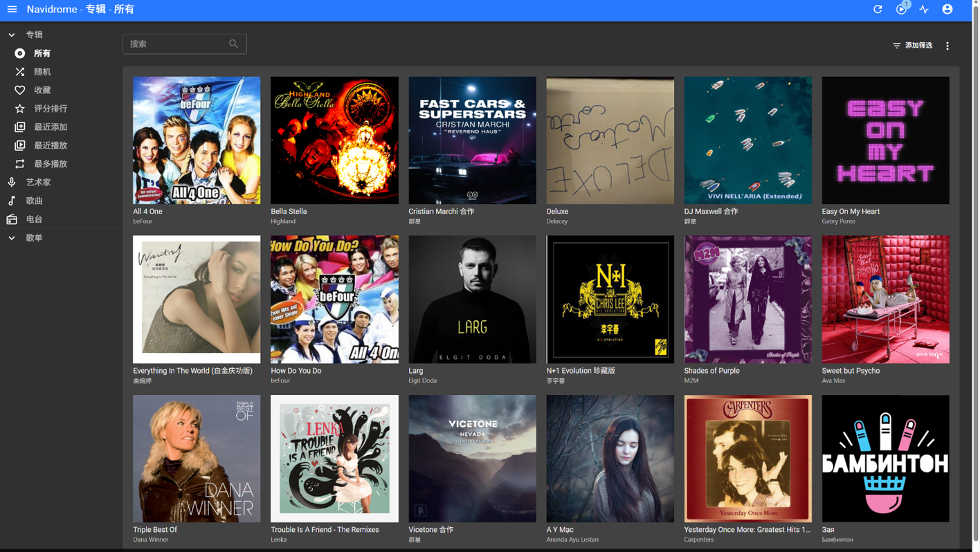Open the Sweet but Psycho album cover
This screenshot has width=980, height=552.
pyautogui.click(x=885, y=300)
